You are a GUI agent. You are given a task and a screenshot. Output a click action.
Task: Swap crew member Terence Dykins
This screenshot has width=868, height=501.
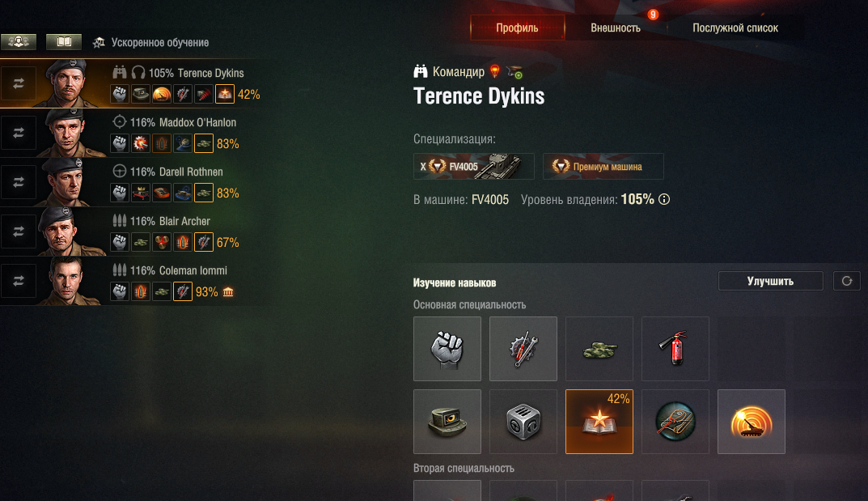point(19,83)
